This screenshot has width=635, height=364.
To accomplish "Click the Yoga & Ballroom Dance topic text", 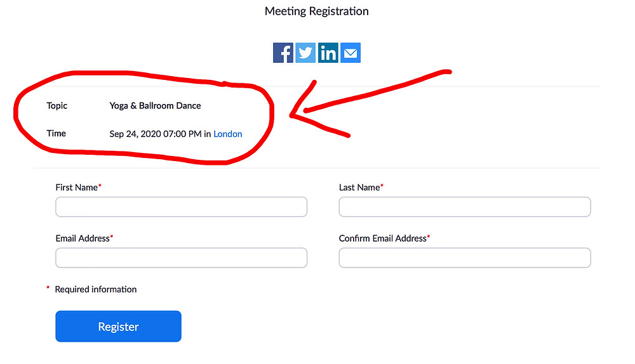I will tap(155, 105).
